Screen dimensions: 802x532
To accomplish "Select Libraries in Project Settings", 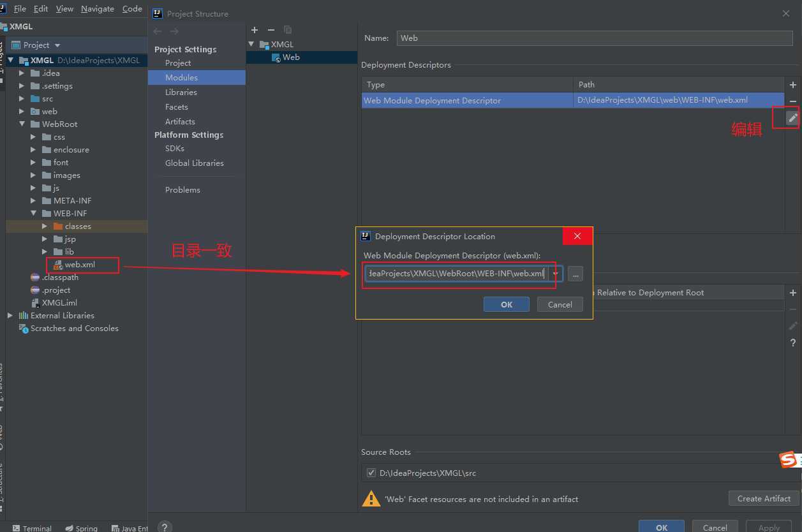I will [x=181, y=92].
